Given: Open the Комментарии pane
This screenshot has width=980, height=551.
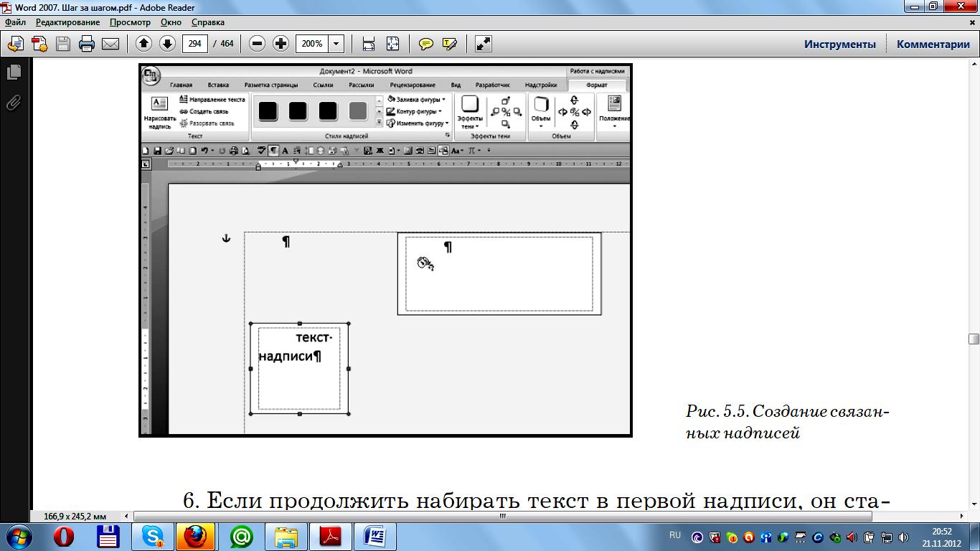Looking at the screenshot, I should (x=933, y=44).
